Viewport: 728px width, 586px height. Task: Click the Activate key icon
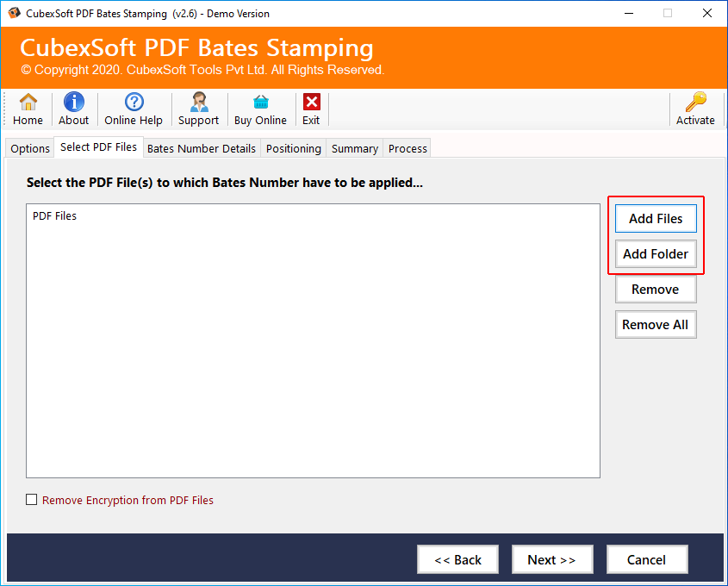pos(695,103)
